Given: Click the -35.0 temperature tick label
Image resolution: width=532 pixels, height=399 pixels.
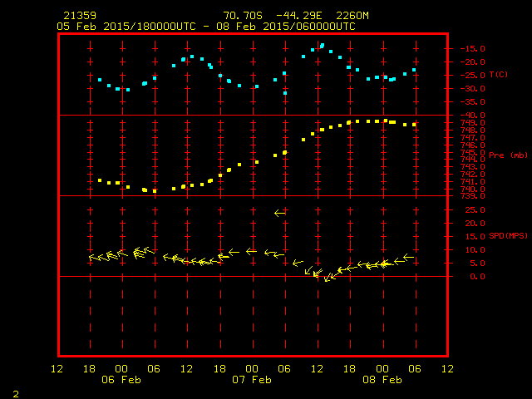Looking at the screenshot, I should pyautogui.click(x=473, y=101).
